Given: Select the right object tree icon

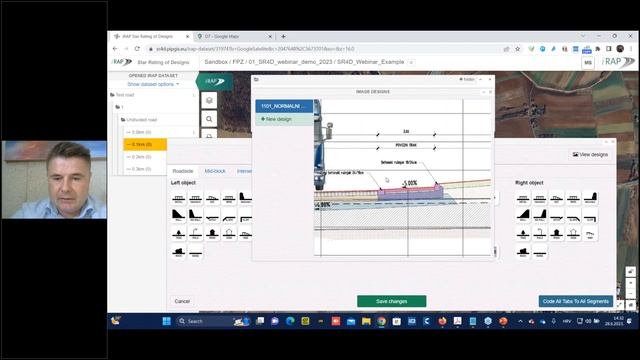Looking at the screenshot, I should pyautogui.click(x=523, y=233).
